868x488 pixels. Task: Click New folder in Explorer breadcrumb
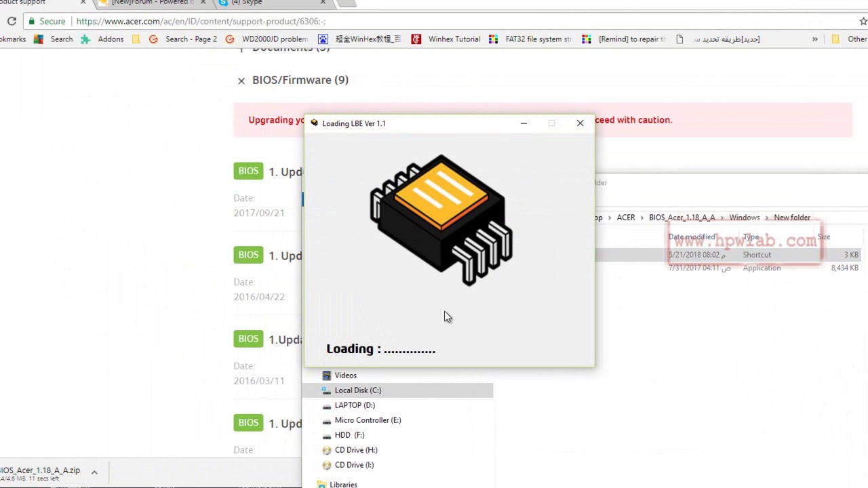792,218
